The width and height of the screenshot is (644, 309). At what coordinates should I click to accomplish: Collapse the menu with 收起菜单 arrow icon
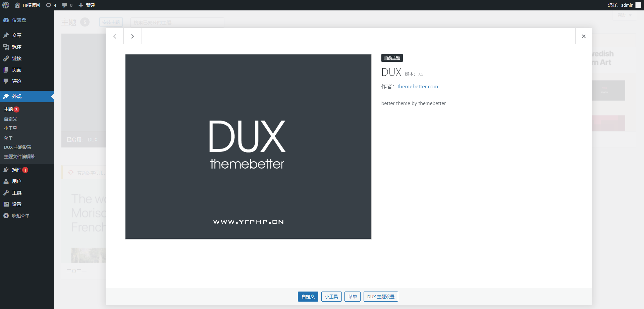6,216
